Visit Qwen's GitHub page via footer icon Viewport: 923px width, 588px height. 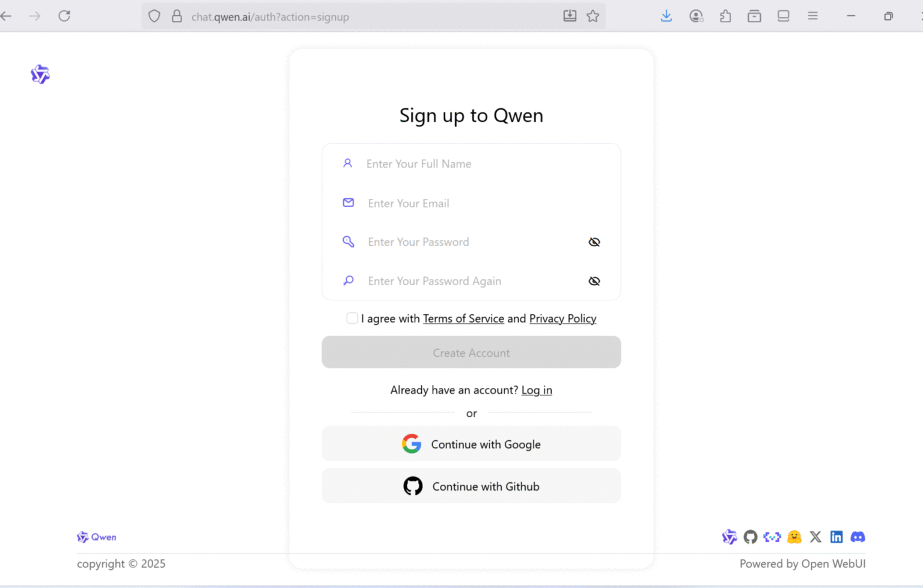750,537
